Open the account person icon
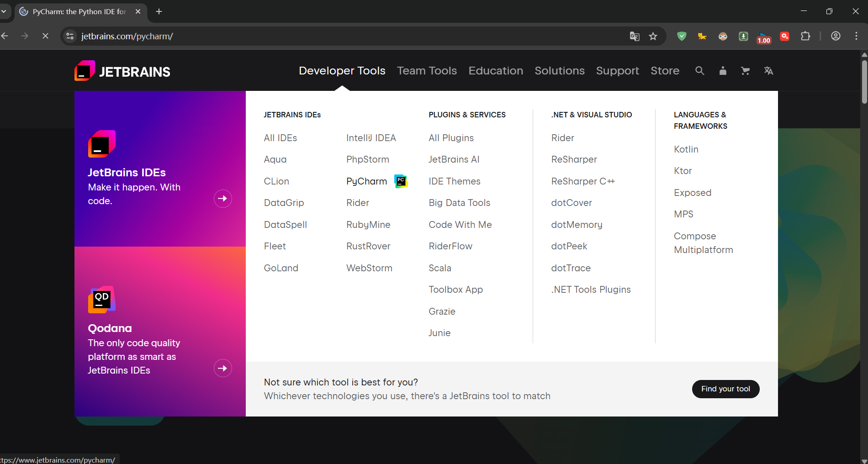 (x=723, y=71)
